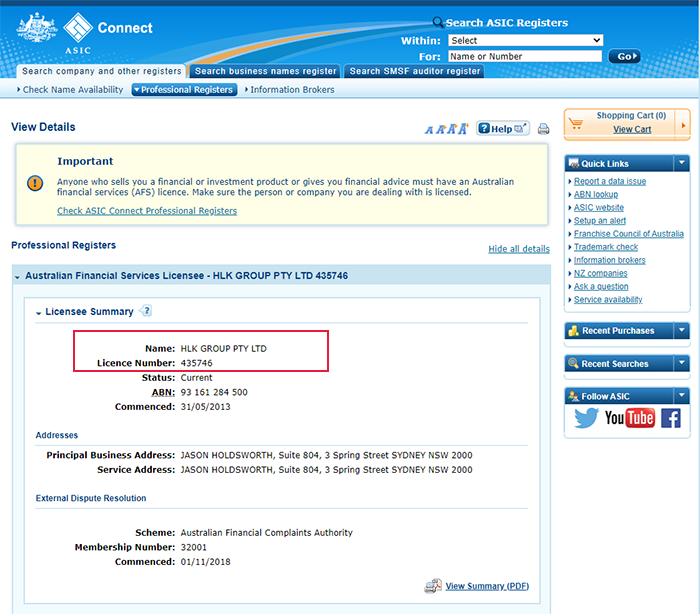Screen dimensions: 700x614
Task: Open ASIC's Twitter bird icon
Action: [586, 418]
